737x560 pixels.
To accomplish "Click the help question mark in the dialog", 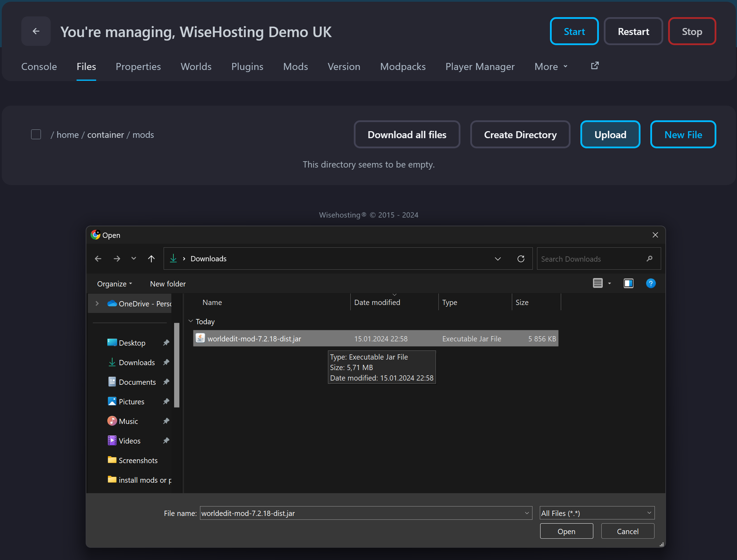I will click(x=651, y=283).
